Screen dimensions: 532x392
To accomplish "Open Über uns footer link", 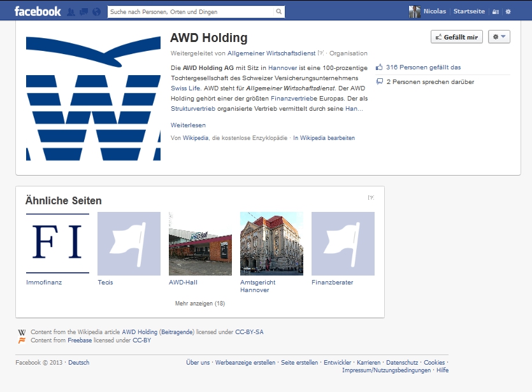I will pyautogui.click(x=198, y=362).
